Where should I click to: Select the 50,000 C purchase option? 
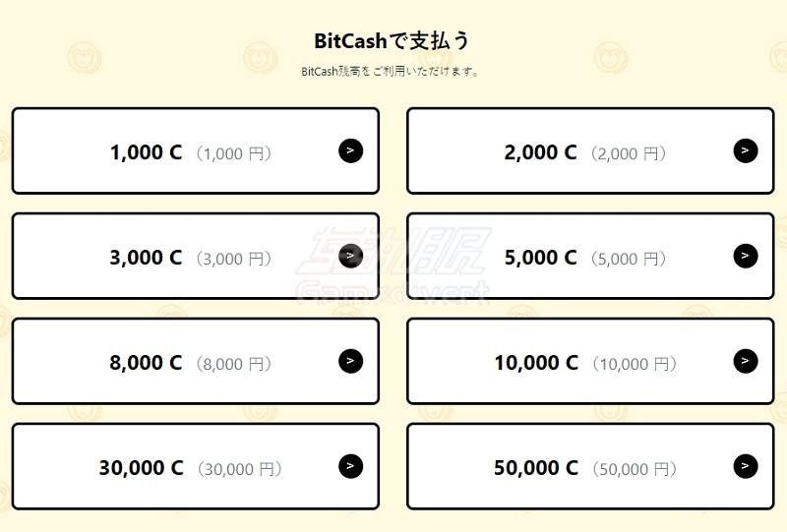coord(590,466)
